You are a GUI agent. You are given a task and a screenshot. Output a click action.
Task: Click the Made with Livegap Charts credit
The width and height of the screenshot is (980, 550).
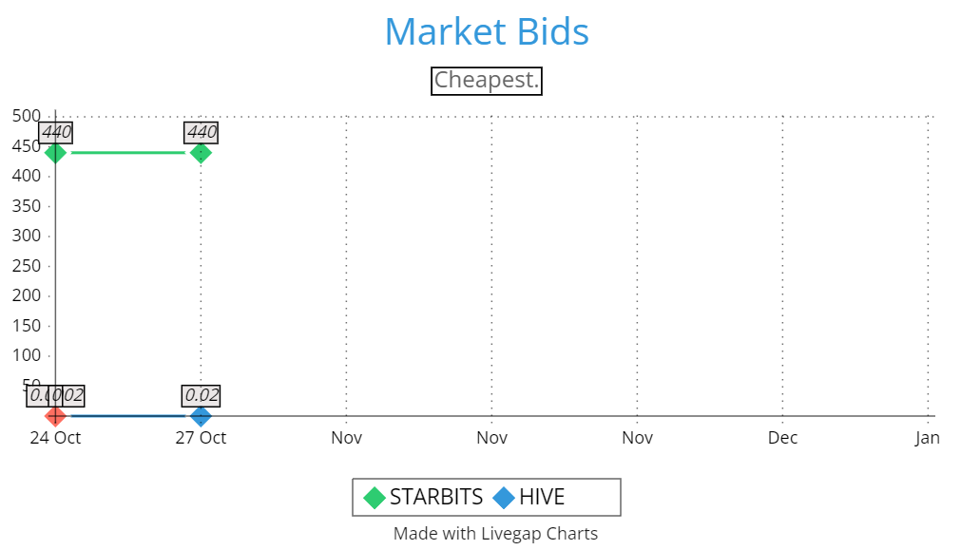point(495,534)
